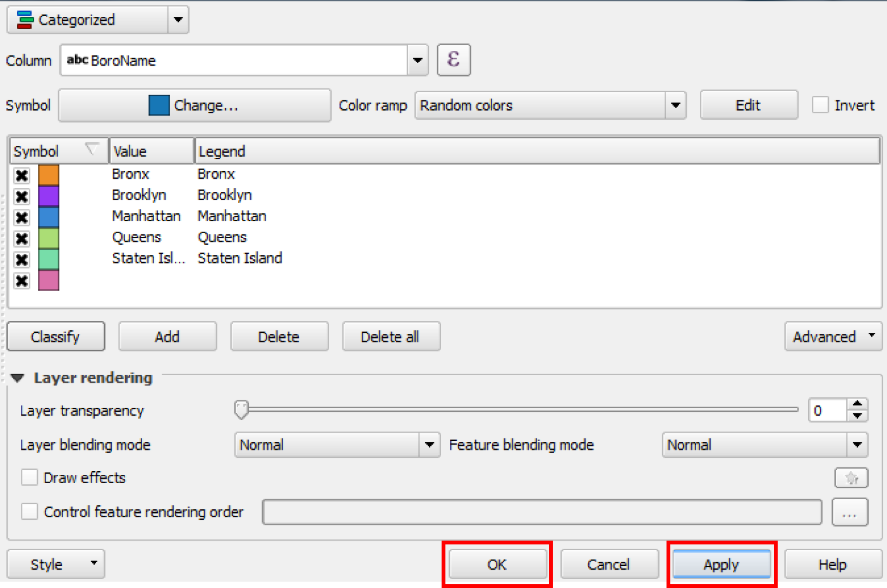Apply the symbology changes

(x=721, y=564)
